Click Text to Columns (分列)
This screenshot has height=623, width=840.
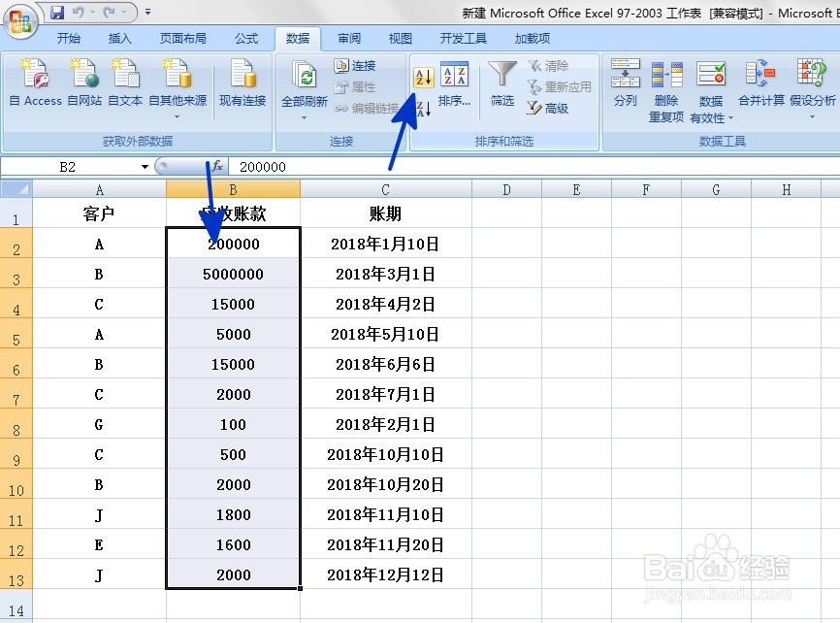pos(626,82)
